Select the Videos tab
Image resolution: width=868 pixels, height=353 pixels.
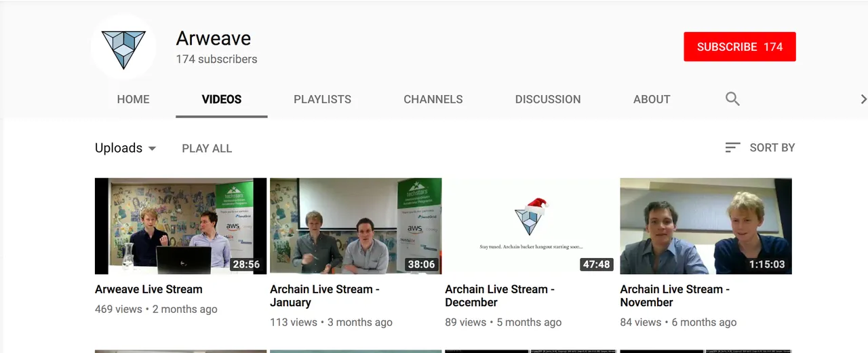tap(222, 99)
